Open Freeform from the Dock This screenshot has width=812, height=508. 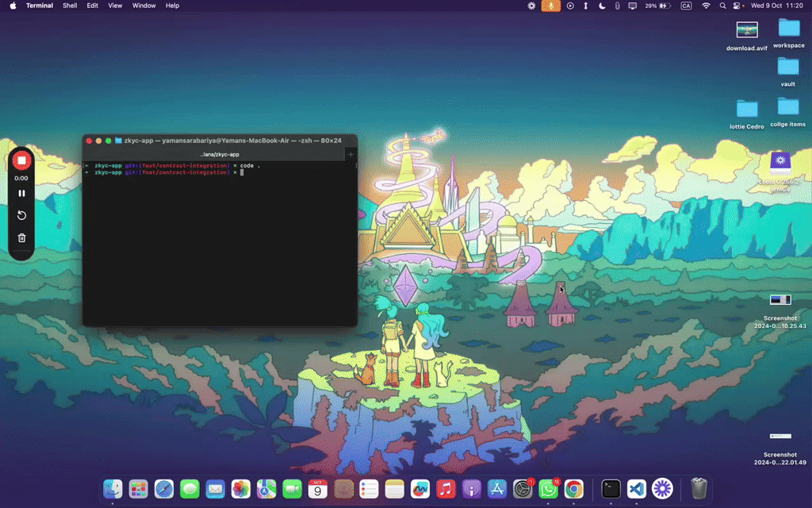pos(420,488)
